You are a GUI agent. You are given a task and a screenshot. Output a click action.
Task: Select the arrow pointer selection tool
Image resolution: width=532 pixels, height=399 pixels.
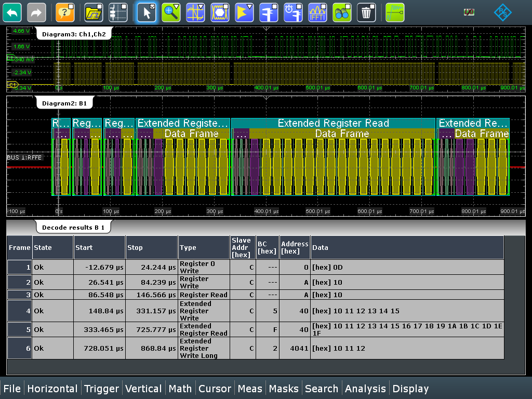[x=147, y=12]
